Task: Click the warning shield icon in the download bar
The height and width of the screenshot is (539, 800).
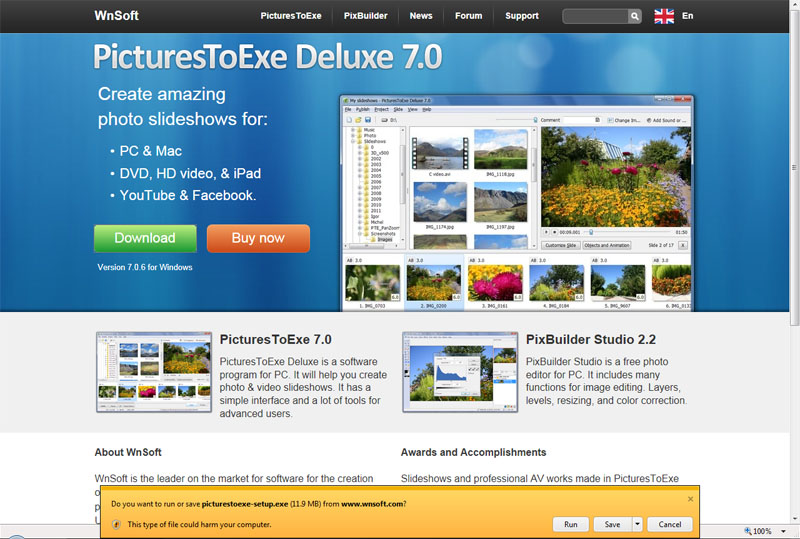Action: (116, 524)
